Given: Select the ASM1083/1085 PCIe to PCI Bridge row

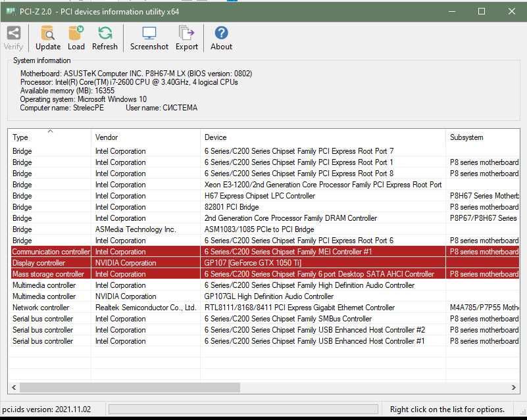Looking at the screenshot, I should click(x=265, y=229).
